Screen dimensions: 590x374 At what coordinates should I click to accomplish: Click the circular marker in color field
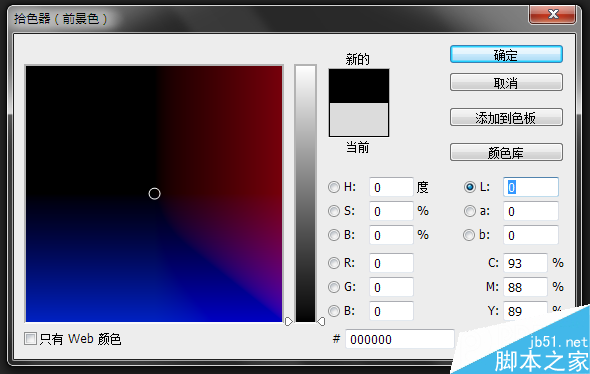pyautogui.click(x=154, y=194)
